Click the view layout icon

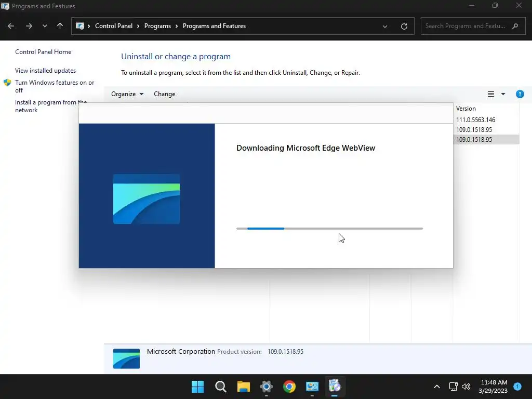pyautogui.click(x=490, y=94)
